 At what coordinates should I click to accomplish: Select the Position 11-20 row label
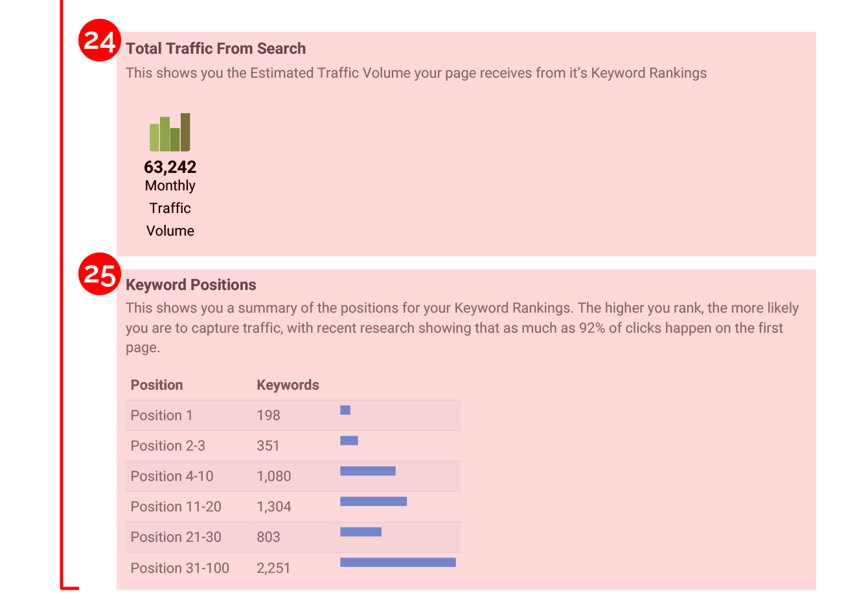point(176,507)
